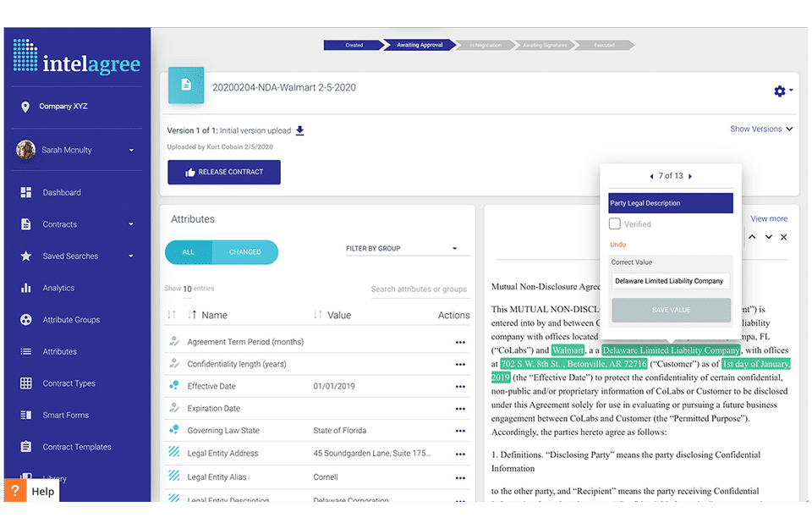Open actions for Legal Entity Address
This screenshot has height=529, width=812.
460,454
